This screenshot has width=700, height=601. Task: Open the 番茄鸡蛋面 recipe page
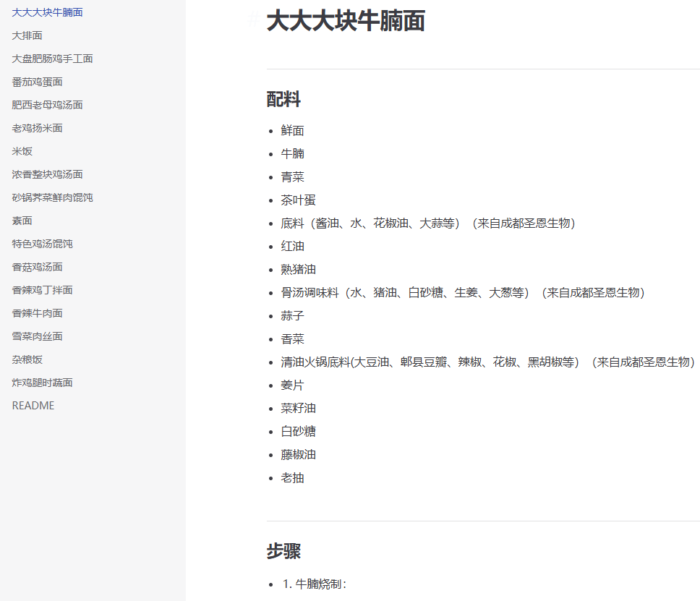38,81
